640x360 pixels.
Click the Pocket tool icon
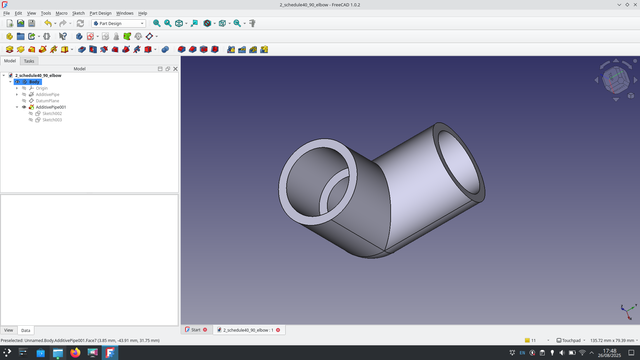tap(82, 49)
